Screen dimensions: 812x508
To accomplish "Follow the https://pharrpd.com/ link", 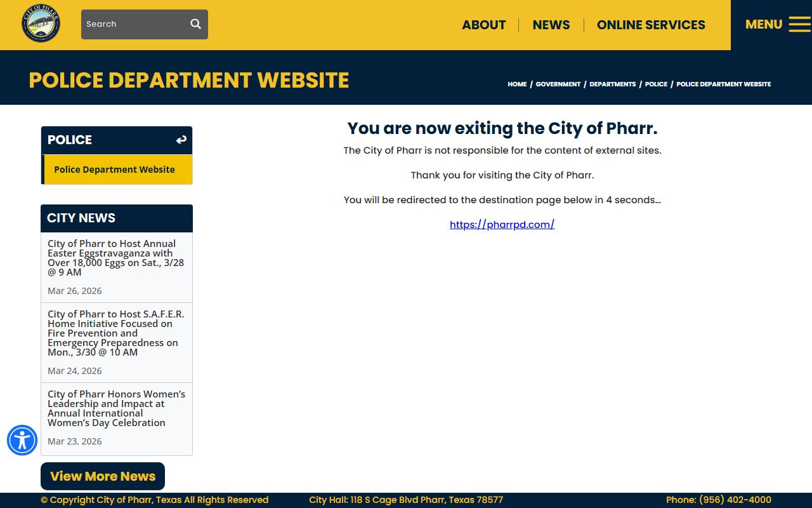I will [x=502, y=224].
